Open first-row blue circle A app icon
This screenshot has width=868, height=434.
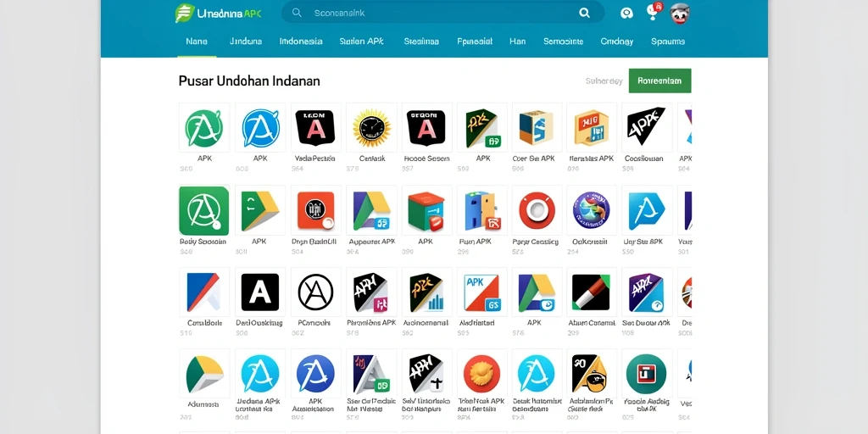260,128
